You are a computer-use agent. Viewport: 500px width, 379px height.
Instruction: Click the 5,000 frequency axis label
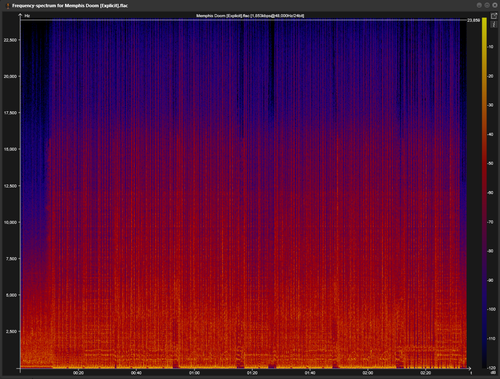click(11, 295)
